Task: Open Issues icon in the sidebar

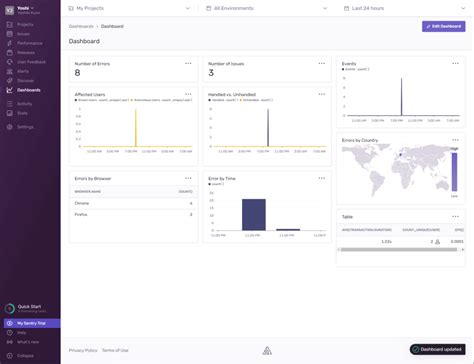Action: tap(10, 34)
